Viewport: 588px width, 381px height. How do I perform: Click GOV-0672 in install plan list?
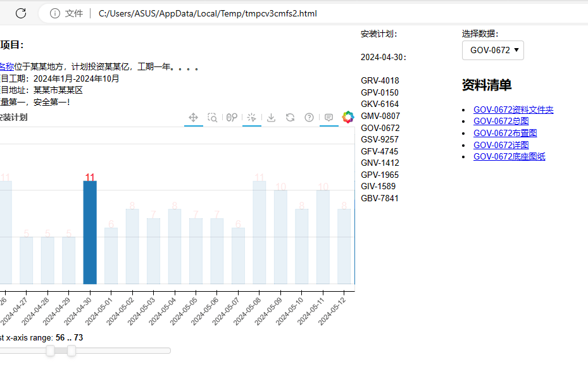[380, 128]
